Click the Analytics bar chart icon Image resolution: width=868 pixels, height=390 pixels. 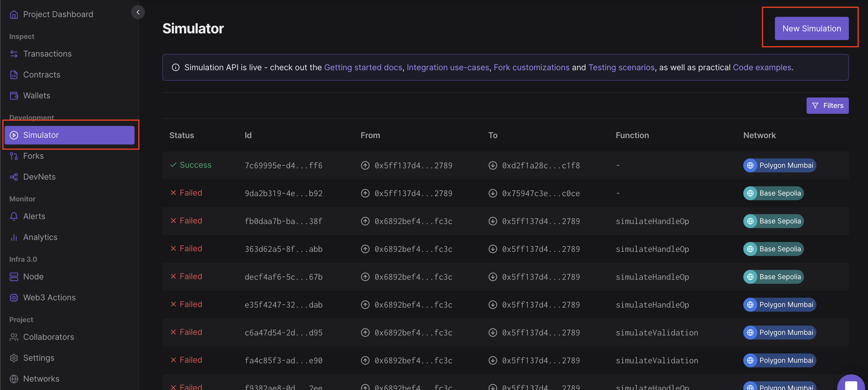(14, 237)
